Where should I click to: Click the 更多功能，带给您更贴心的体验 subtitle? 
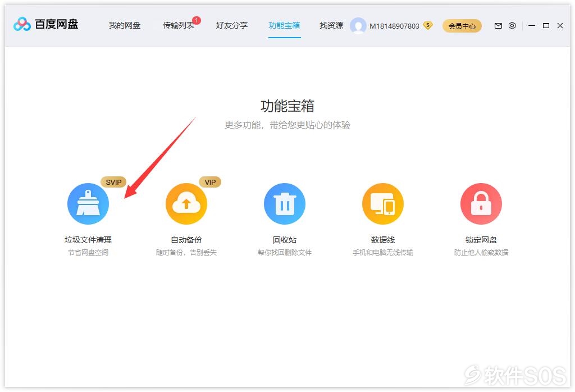[287, 125]
